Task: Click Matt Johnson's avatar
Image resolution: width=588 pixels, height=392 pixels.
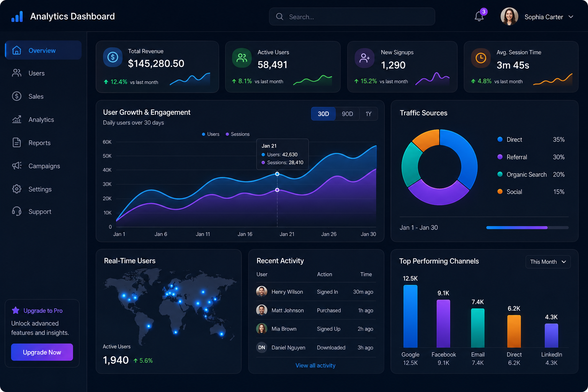Action: [x=262, y=310]
